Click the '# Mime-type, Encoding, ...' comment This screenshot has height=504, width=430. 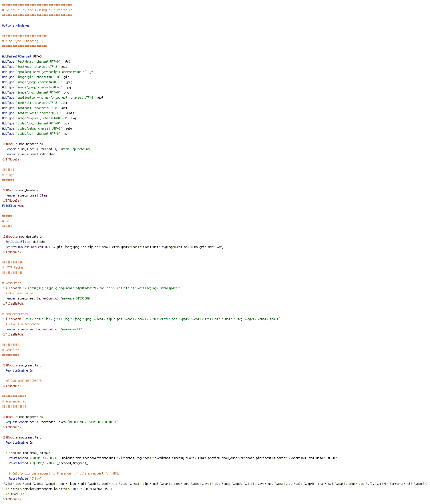(24, 41)
